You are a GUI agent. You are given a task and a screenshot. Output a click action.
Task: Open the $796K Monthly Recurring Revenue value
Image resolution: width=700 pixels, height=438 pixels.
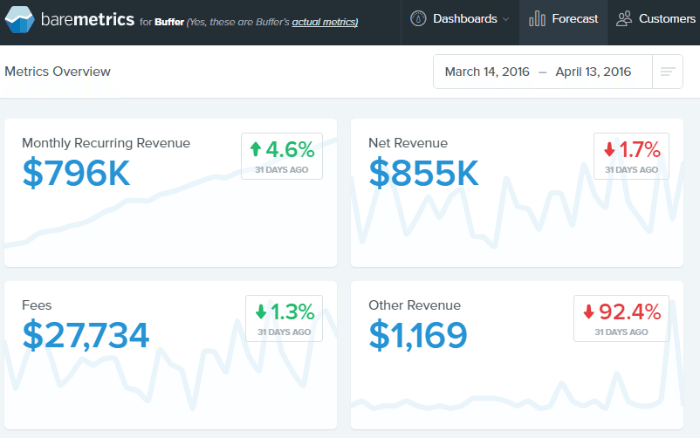(x=76, y=175)
